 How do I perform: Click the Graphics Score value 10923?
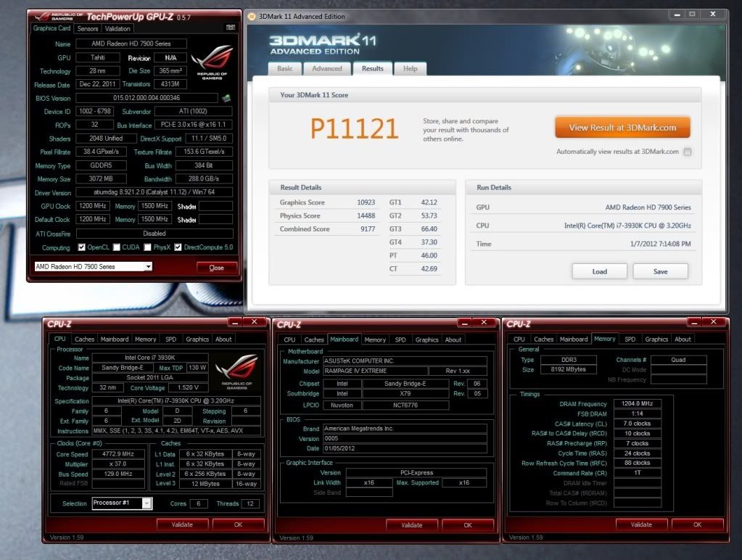[366, 202]
